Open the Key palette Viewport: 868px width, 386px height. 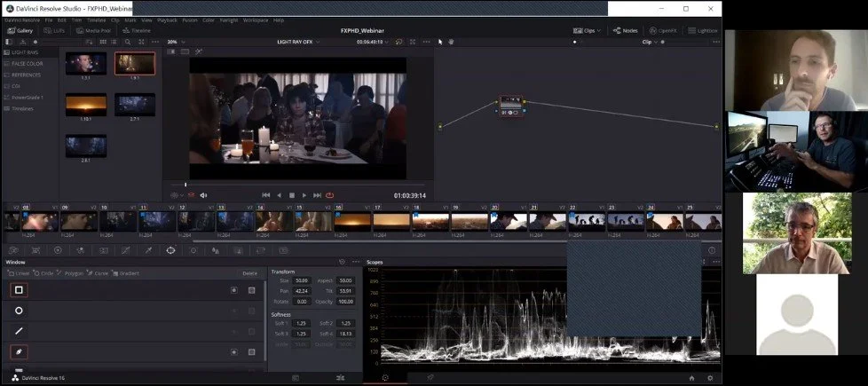click(x=238, y=250)
